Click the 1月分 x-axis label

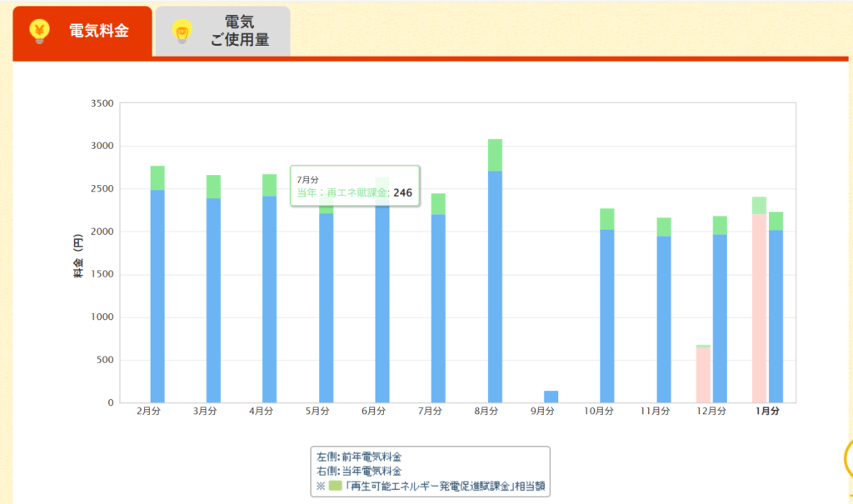767,412
